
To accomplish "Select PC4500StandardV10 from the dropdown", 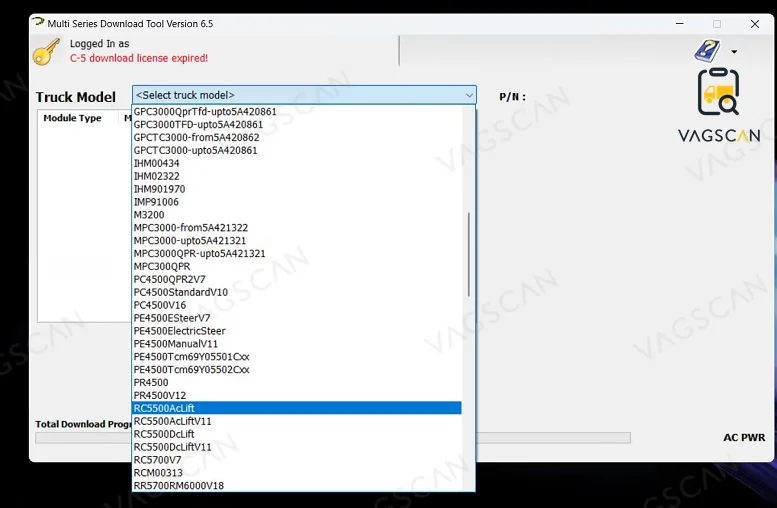I will (297, 292).
